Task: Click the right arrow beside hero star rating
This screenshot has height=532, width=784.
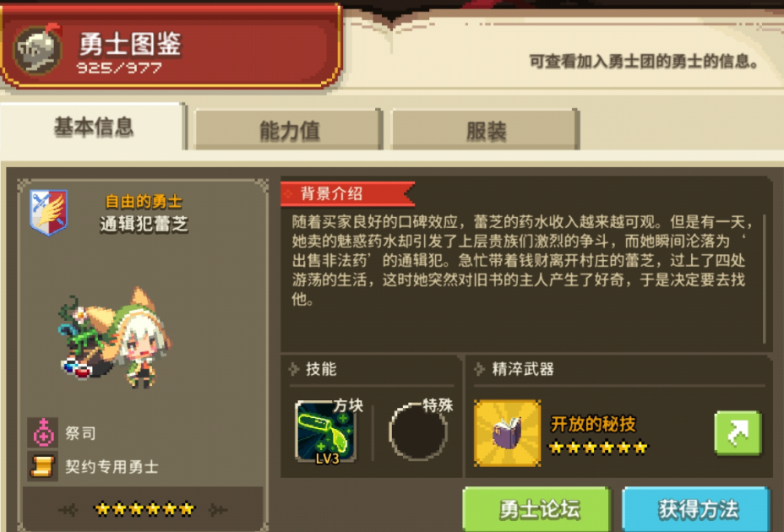Action: 219,509
